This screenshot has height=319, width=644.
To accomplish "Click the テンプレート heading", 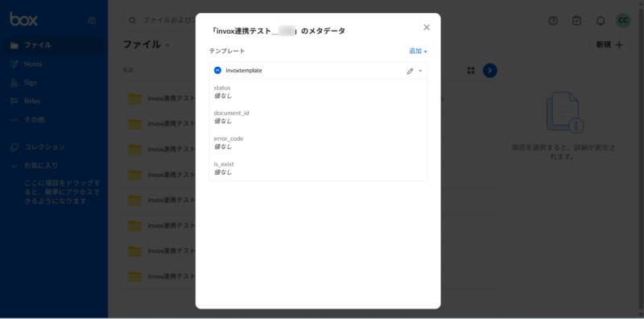I will [227, 51].
